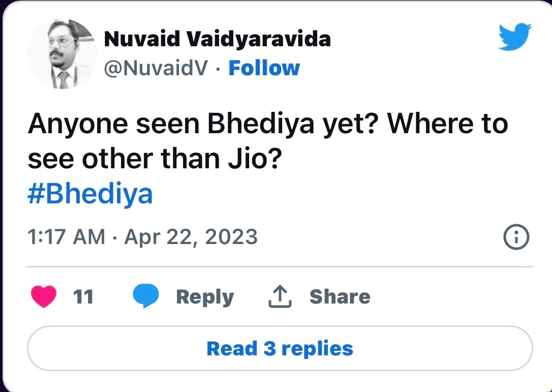The image size is (552, 392).
Task: Click the like count showing 11
Action: pyautogui.click(x=83, y=296)
